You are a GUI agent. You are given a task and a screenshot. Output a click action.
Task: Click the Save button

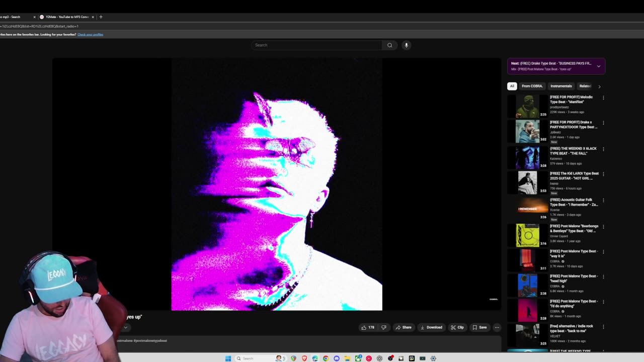pos(479,327)
